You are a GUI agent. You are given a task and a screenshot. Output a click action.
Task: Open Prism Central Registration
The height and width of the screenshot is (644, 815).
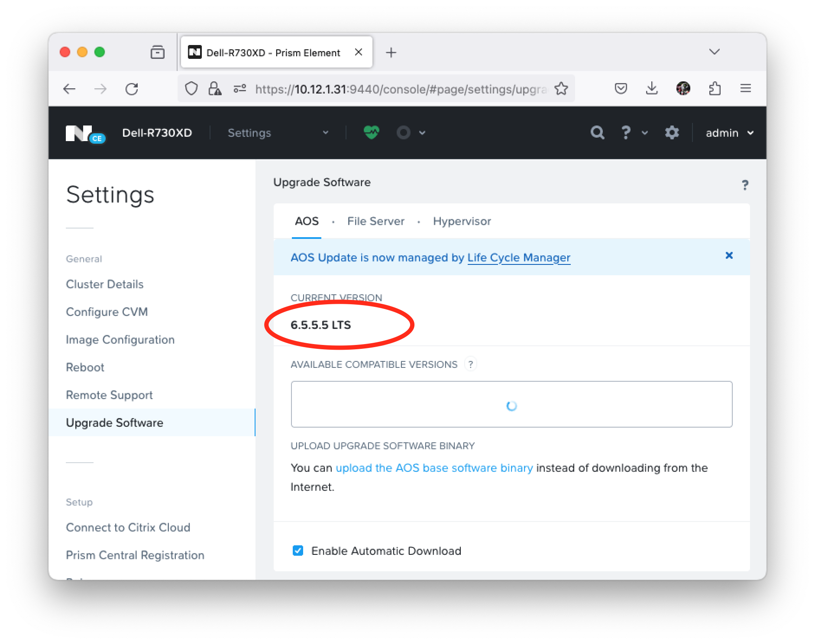[135, 555]
